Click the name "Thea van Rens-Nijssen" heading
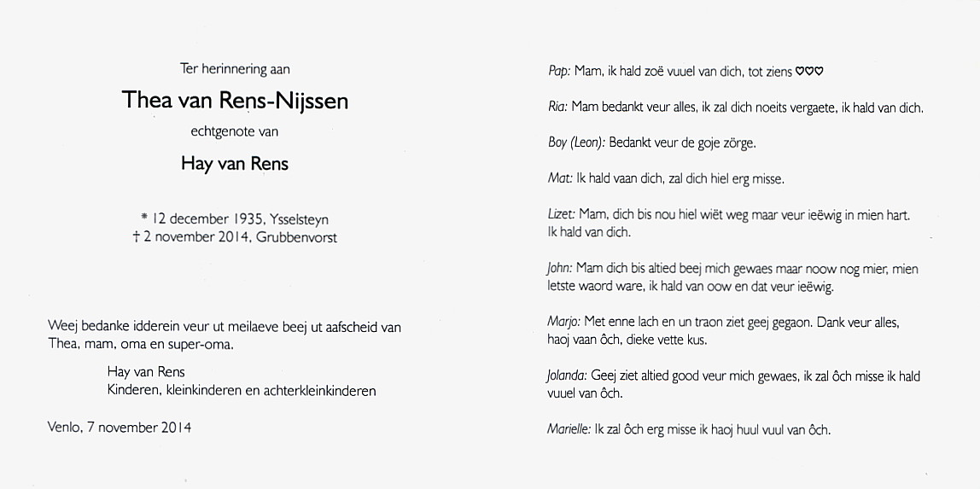Screen dimensions: 980x489 [235, 101]
